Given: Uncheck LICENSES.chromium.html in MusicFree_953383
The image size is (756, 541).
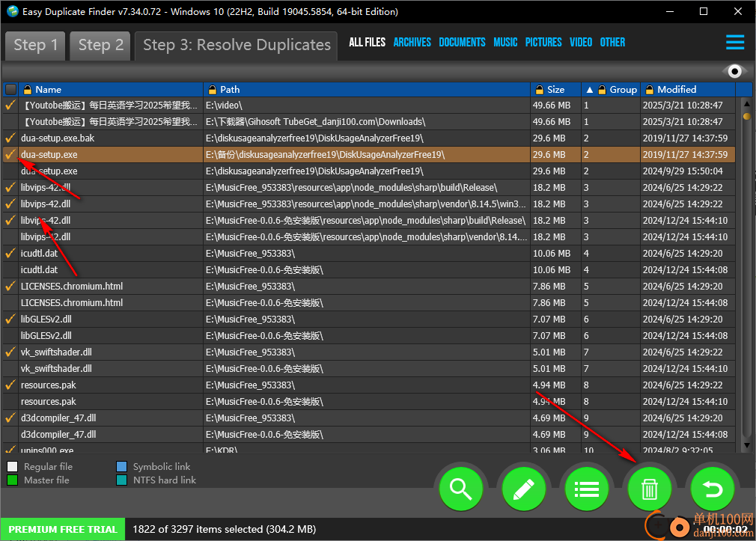Looking at the screenshot, I should tap(10, 286).
